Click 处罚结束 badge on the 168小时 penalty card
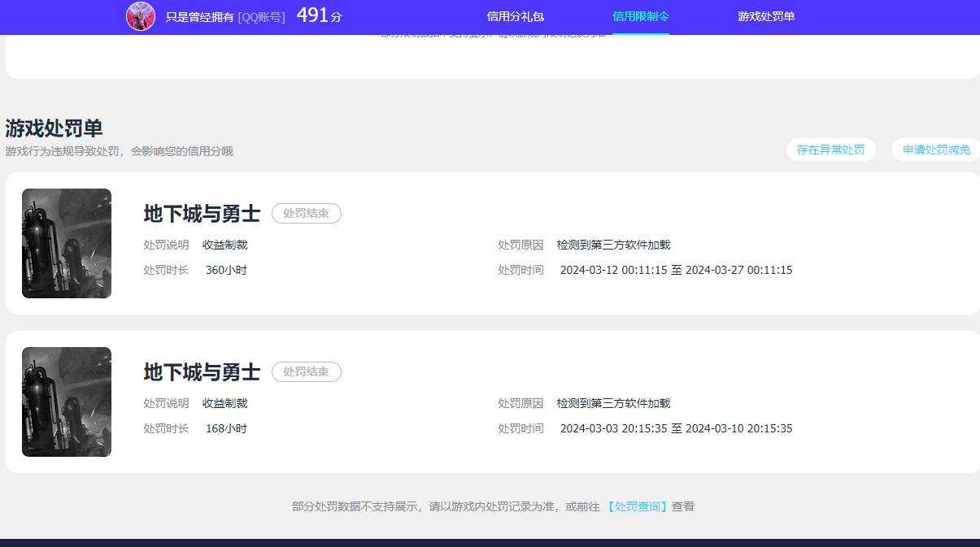The image size is (980, 547). 307,372
